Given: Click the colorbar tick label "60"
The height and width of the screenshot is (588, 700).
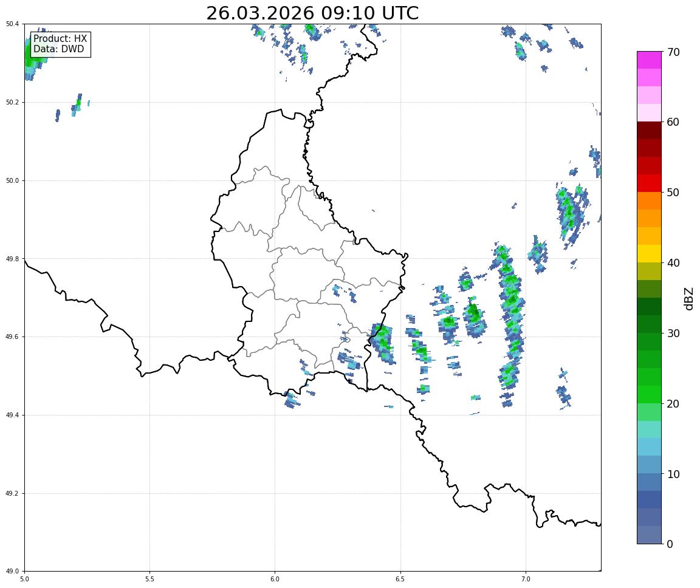Looking at the screenshot, I should tap(673, 122).
